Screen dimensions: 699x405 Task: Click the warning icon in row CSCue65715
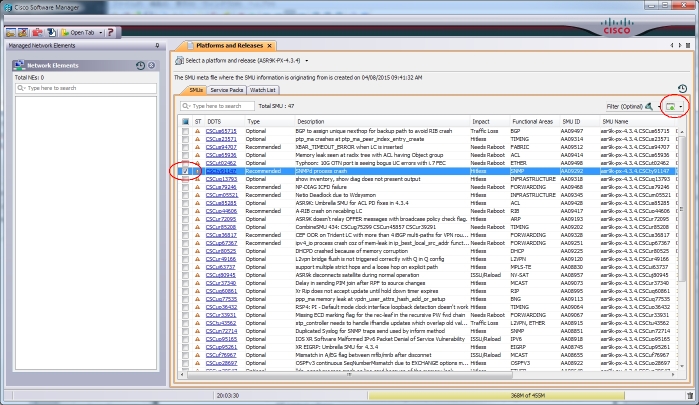pyautogui.click(x=197, y=131)
